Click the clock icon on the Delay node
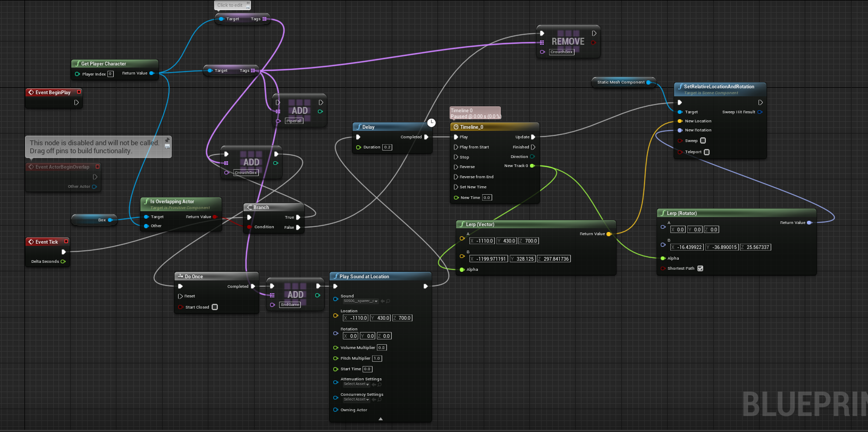The width and height of the screenshot is (868, 432). pos(432,123)
